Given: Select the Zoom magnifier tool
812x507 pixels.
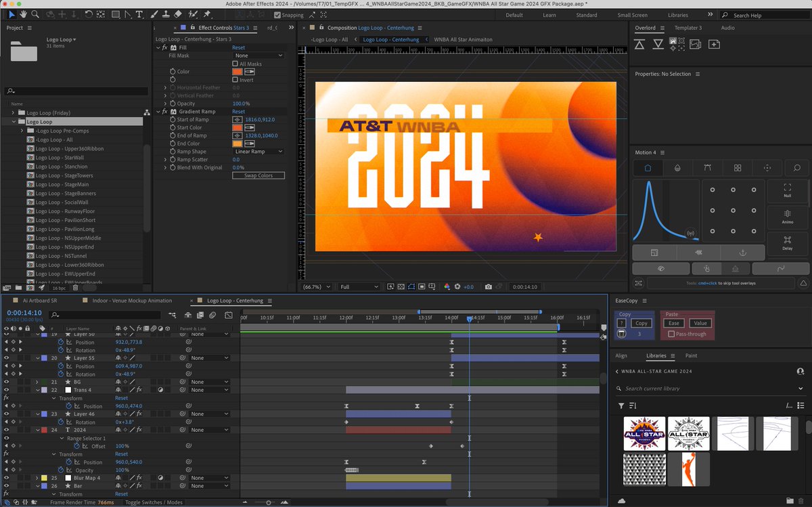Looking at the screenshot, I should point(35,14).
